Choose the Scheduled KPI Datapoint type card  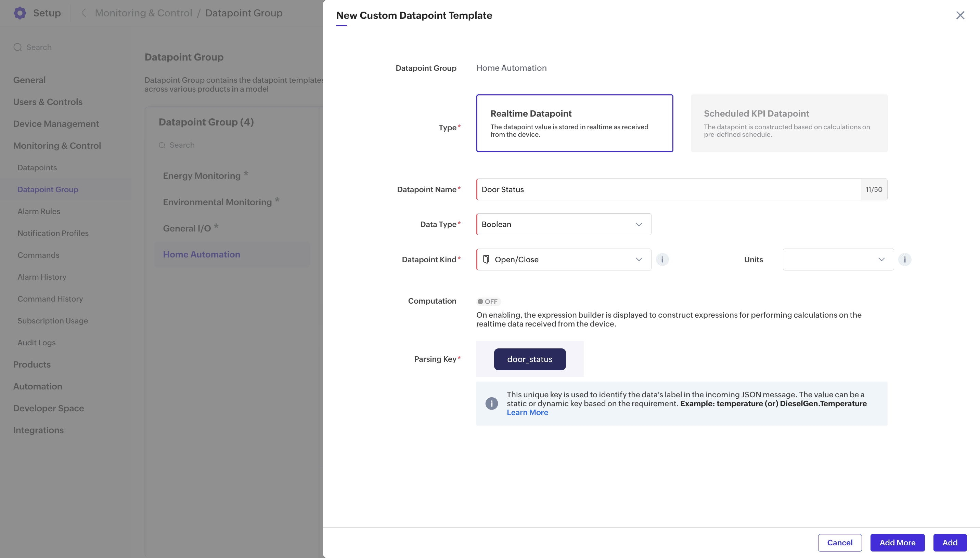click(x=789, y=123)
